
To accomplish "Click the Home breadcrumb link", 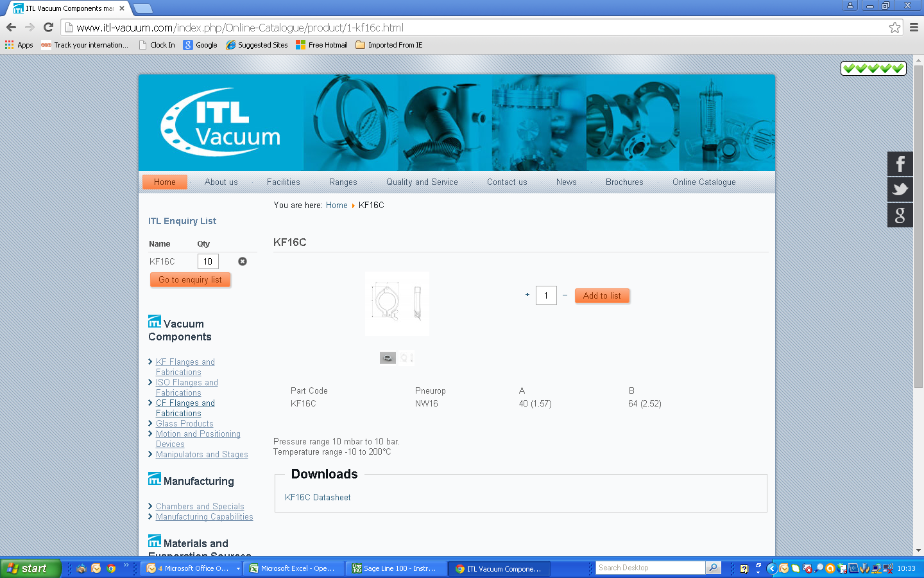I will (337, 205).
